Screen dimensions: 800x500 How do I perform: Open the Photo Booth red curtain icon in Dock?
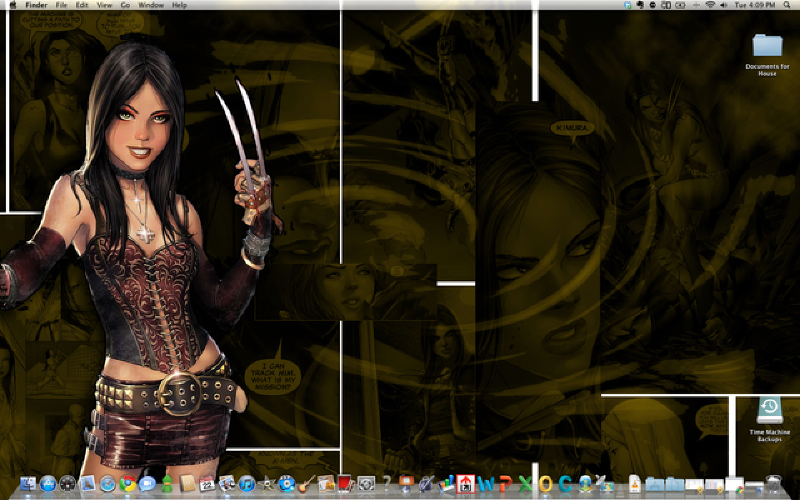[346, 483]
